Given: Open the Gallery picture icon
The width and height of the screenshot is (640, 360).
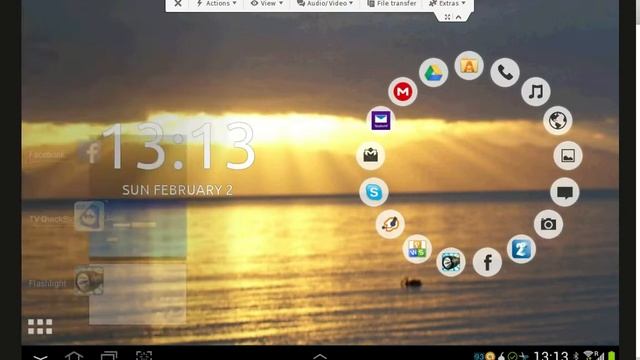Looking at the screenshot, I should (x=568, y=156).
